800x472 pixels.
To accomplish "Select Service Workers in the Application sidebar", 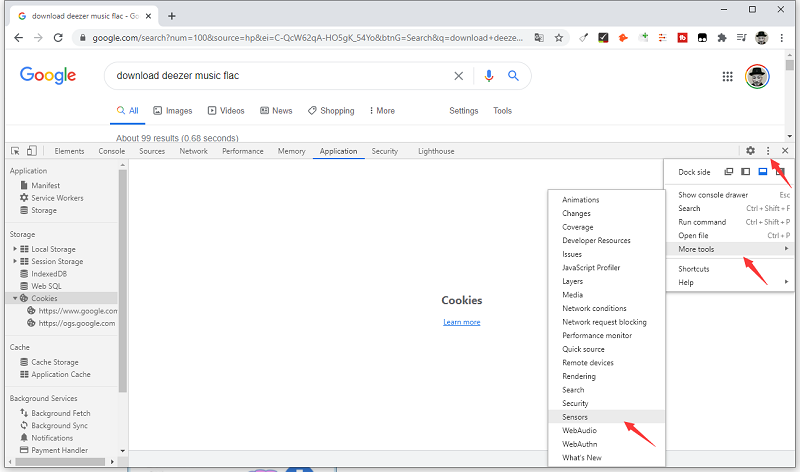I will tap(57, 198).
